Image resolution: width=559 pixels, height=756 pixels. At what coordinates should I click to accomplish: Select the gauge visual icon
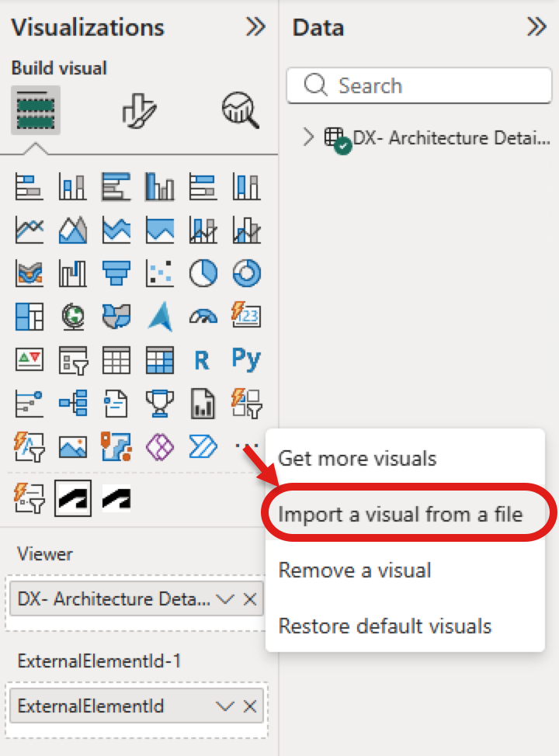[203, 317]
